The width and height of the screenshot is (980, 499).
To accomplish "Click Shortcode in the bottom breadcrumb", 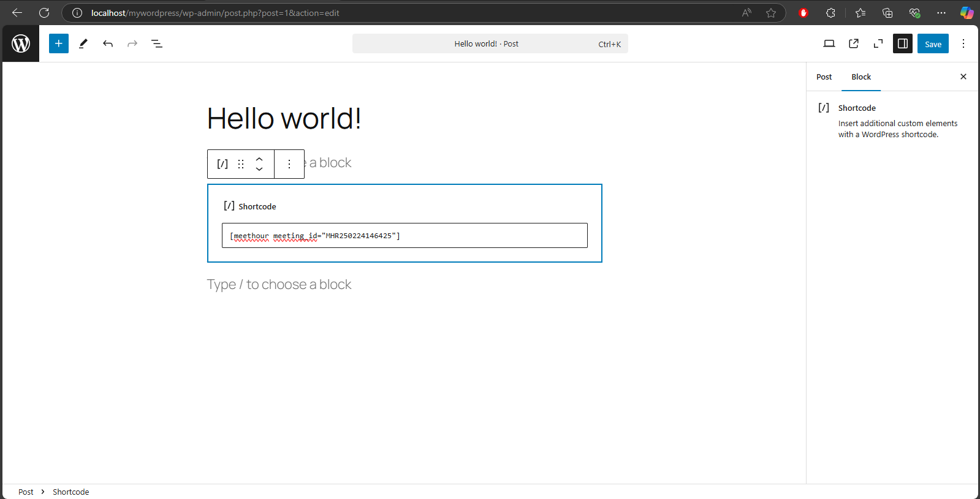I will tap(70, 492).
